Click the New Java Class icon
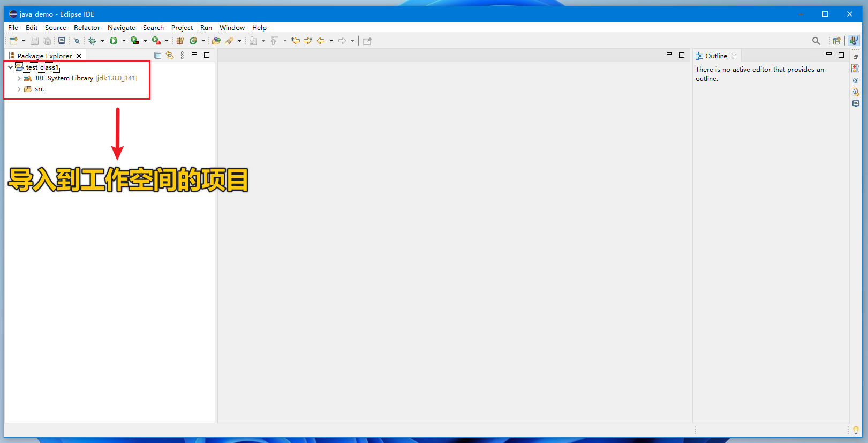868x443 pixels. point(193,41)
